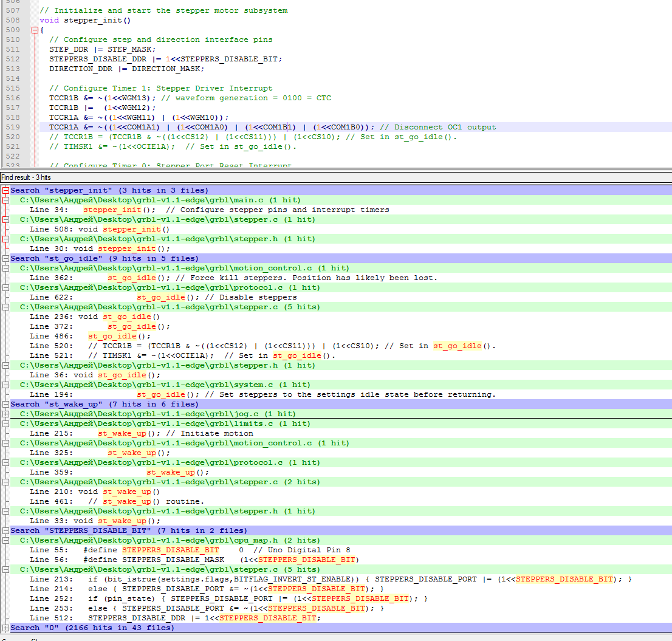672x641 pixels.
Task: Collapse cpu_map.h file result node
Action: click(5, 540)
